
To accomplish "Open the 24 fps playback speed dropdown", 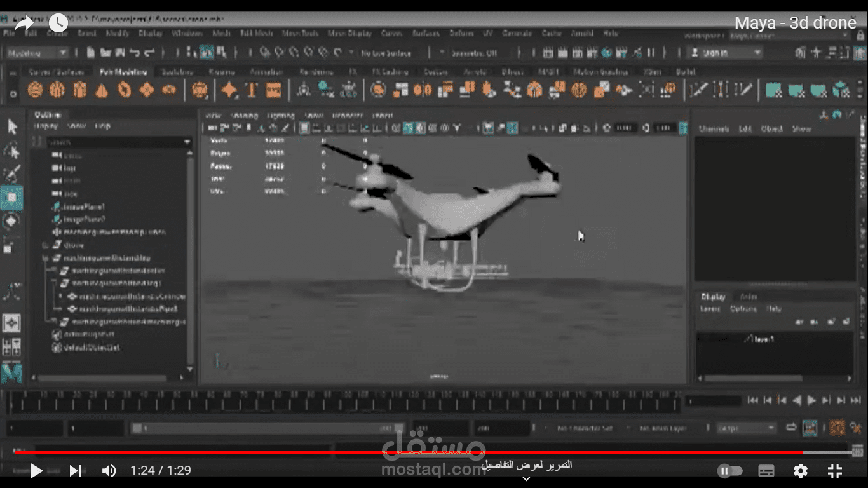I will pos(746,428).
